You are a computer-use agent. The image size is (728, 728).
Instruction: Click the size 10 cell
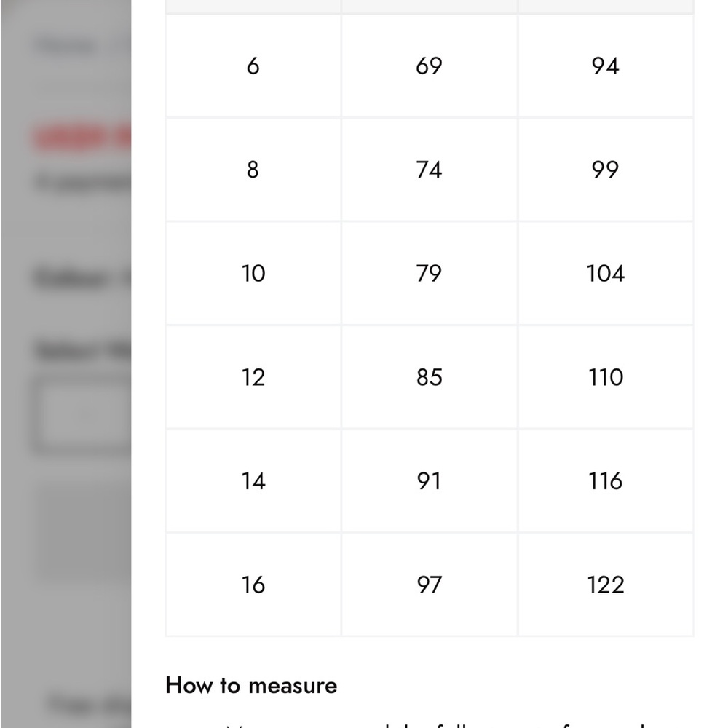253,274
